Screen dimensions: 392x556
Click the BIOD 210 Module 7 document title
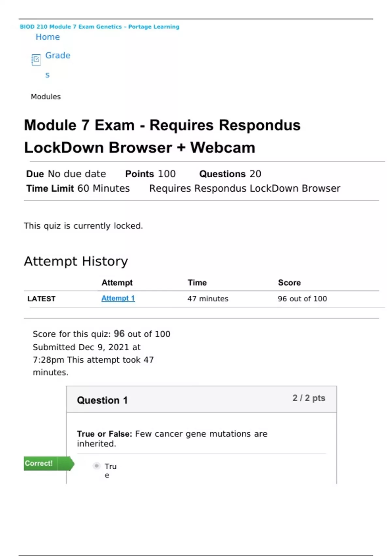tap(100, 27)
